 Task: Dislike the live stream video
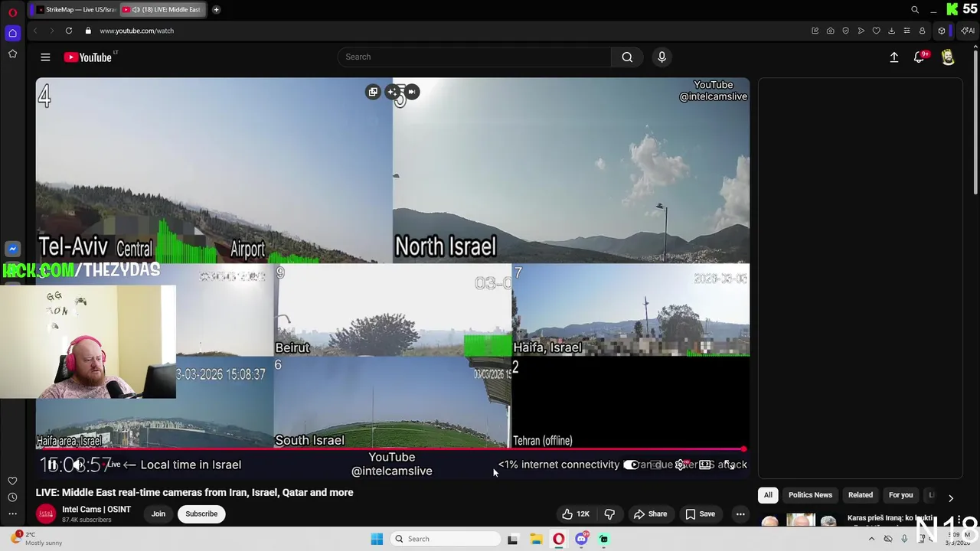point(609,514)
